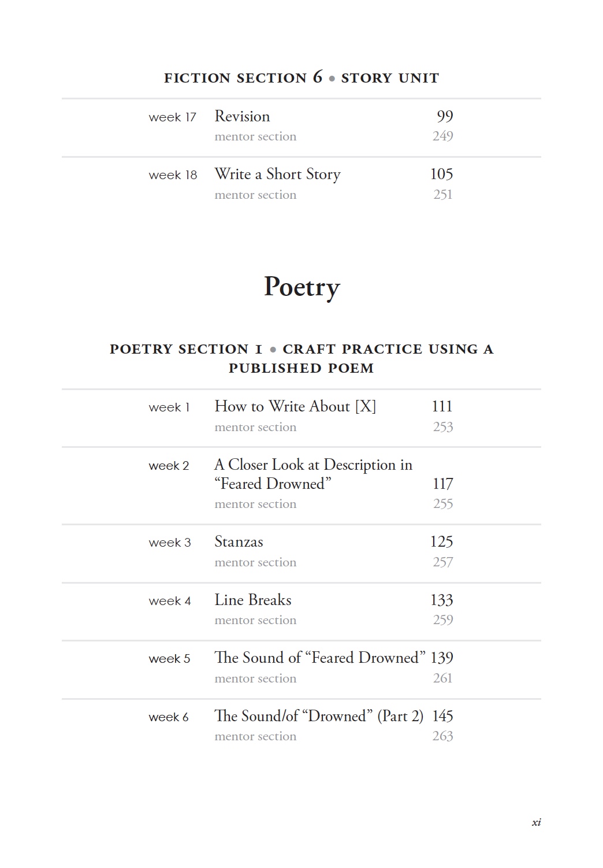This screenshot has height=868, width=603.
Task: Open the Stanzas entry for week 3
Action: click(239, 541)
